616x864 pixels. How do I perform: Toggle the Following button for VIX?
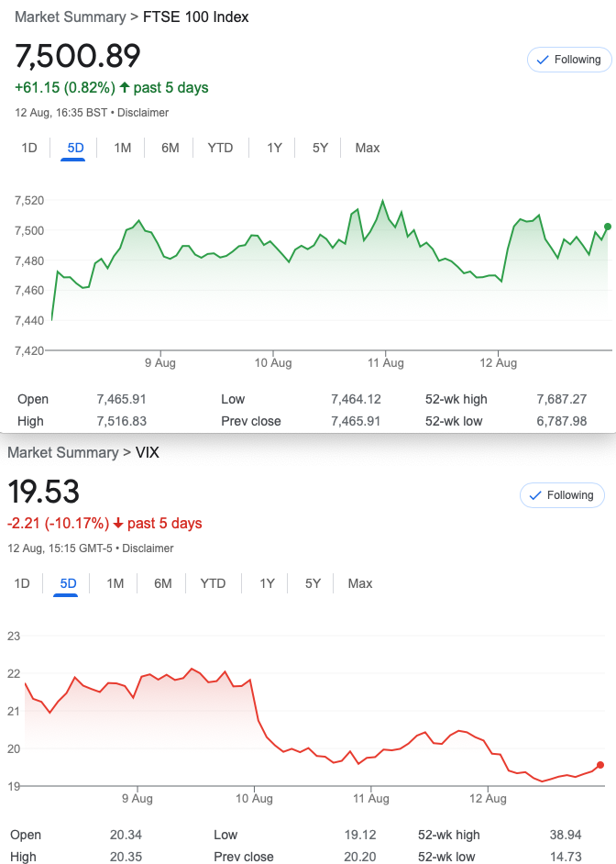pos(562,495)
